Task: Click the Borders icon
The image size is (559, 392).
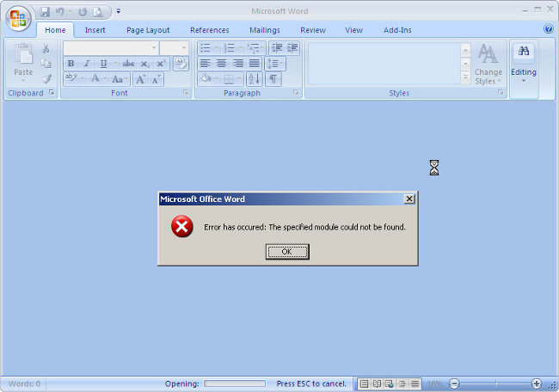Action: (x=229, y=79)
